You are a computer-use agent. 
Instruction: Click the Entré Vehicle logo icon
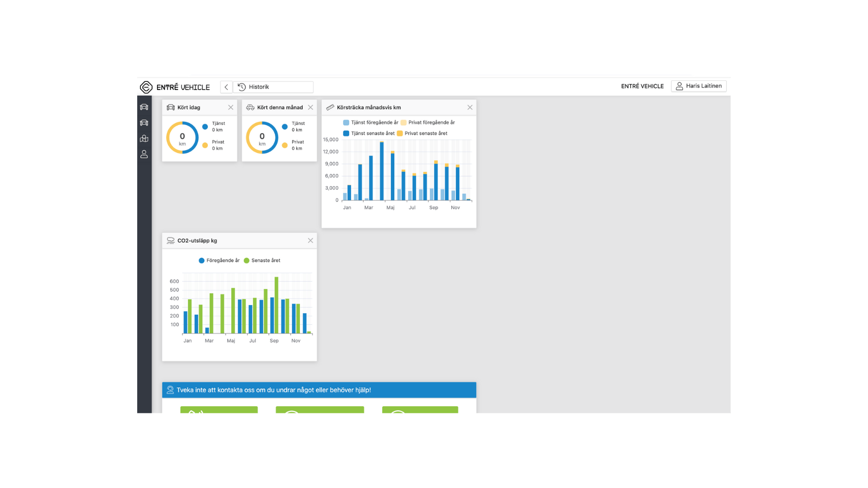[x=146, y=87]
